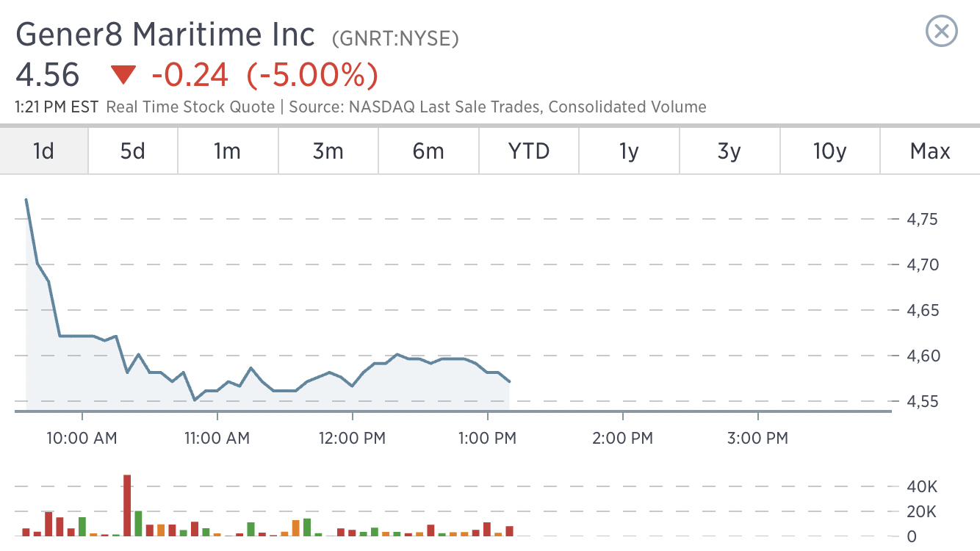
Task: Click the -5.00% change percentage
Action: point(312,75)
